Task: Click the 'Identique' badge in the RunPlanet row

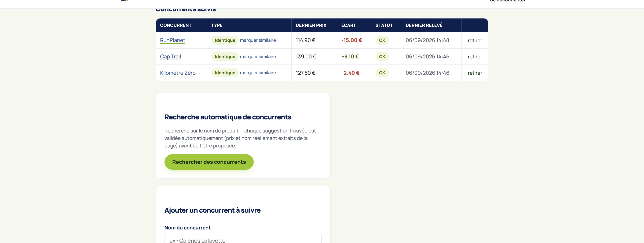Action: 225,40
